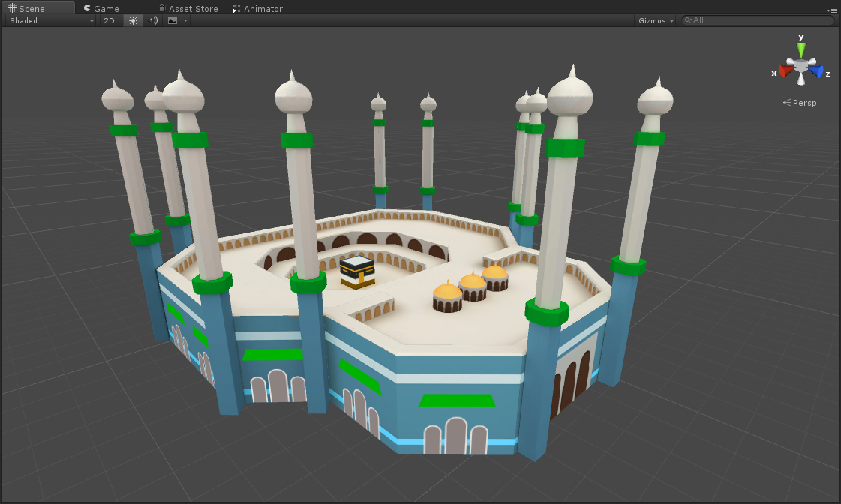This screenshot has width=841, height=504.
Task: Toggle 2D view mode
Action: (109, 20)
